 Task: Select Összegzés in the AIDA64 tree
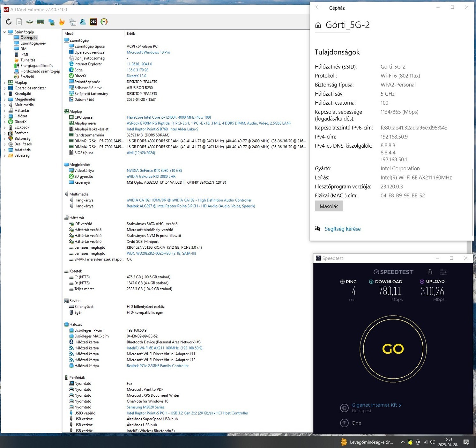[x=29, y=38]
